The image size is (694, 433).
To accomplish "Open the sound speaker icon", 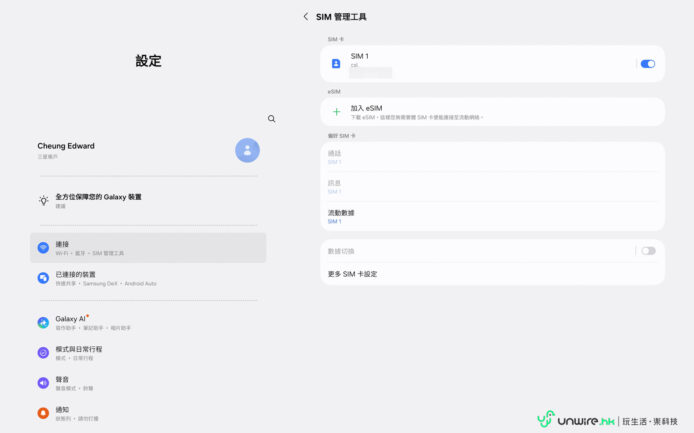I will click(x=43, y=383).
